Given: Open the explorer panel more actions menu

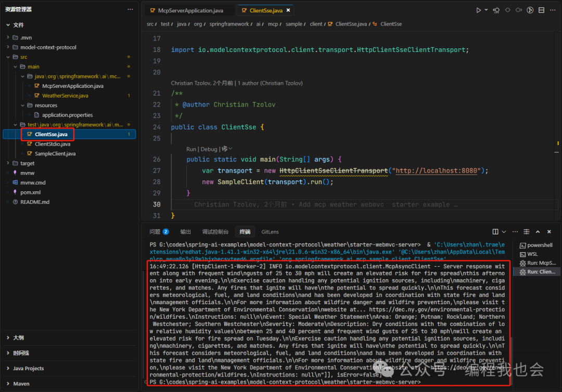Looking at the screenshot, I should click(x=130, y=9).
